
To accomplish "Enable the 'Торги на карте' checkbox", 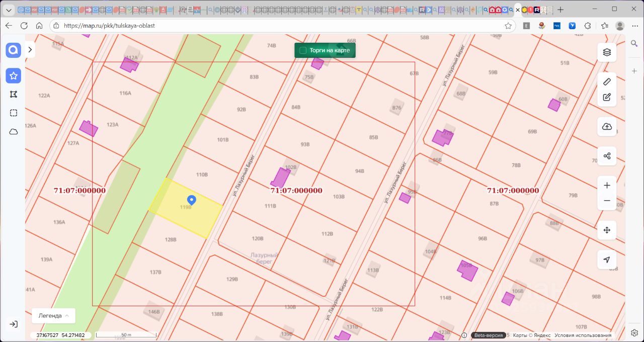I will point(303,50).
